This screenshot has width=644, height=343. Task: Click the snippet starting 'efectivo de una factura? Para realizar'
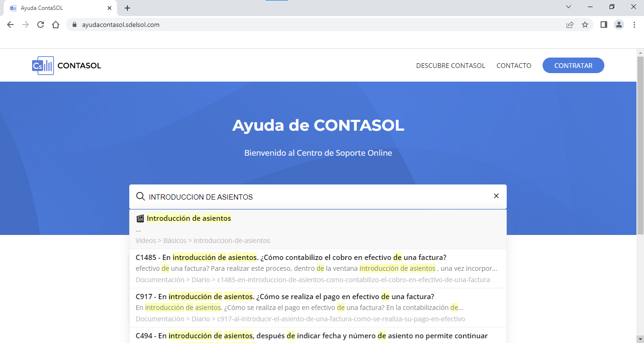point(316,268)
